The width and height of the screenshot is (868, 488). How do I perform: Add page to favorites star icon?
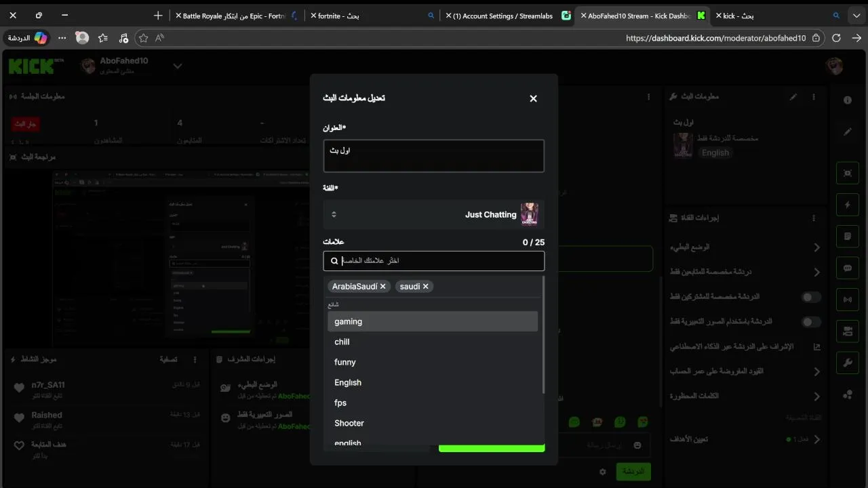(143, 38)
